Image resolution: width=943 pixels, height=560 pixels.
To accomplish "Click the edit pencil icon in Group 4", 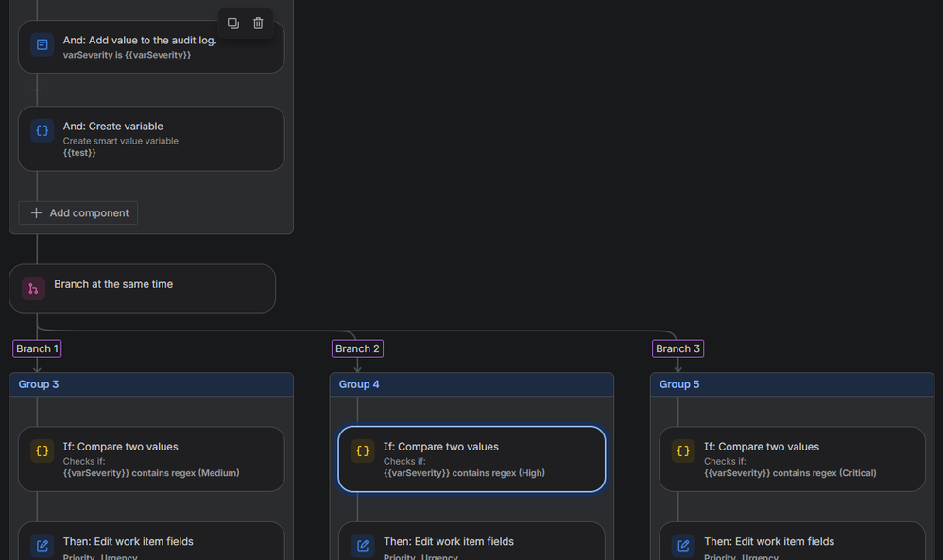I will [x=362, y=546].
